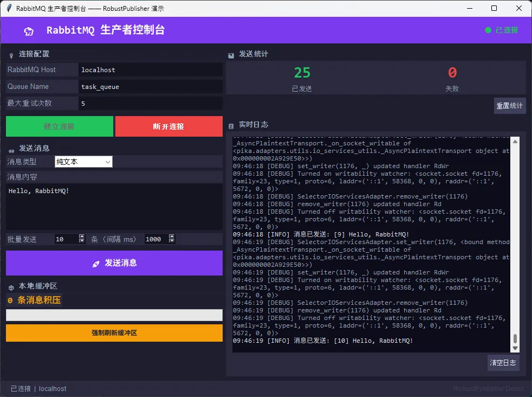Screen dimensions: 532x397
Task: Click inside the message content text area
Action: pos(114,207)
